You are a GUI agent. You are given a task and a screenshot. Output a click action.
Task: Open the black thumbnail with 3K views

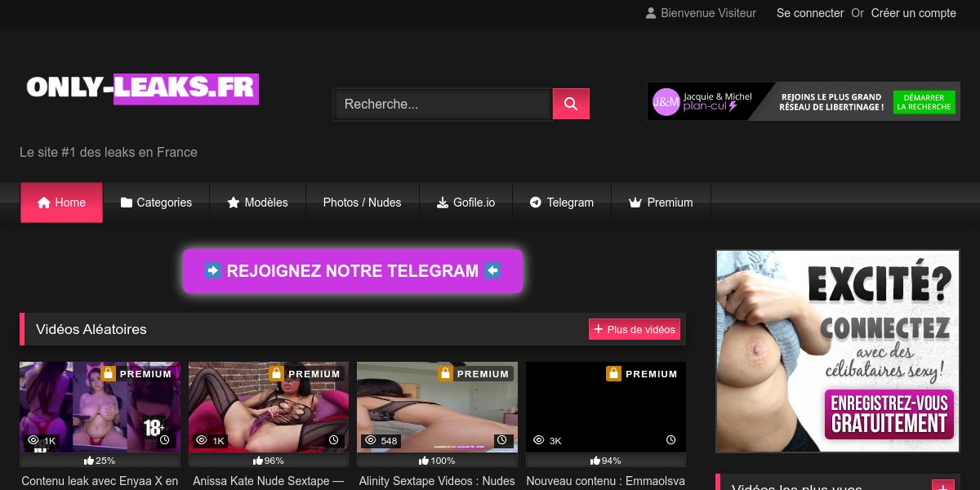coord(606,407)
